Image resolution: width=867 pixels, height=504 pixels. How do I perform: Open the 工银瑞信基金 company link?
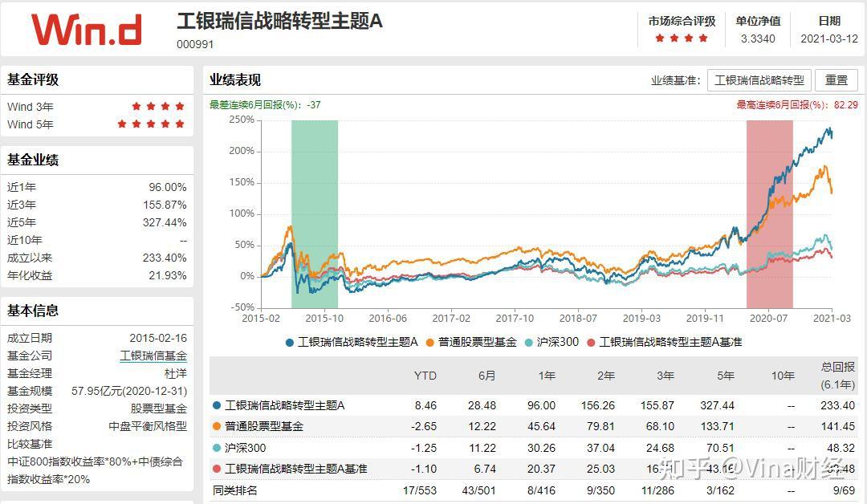153,356
